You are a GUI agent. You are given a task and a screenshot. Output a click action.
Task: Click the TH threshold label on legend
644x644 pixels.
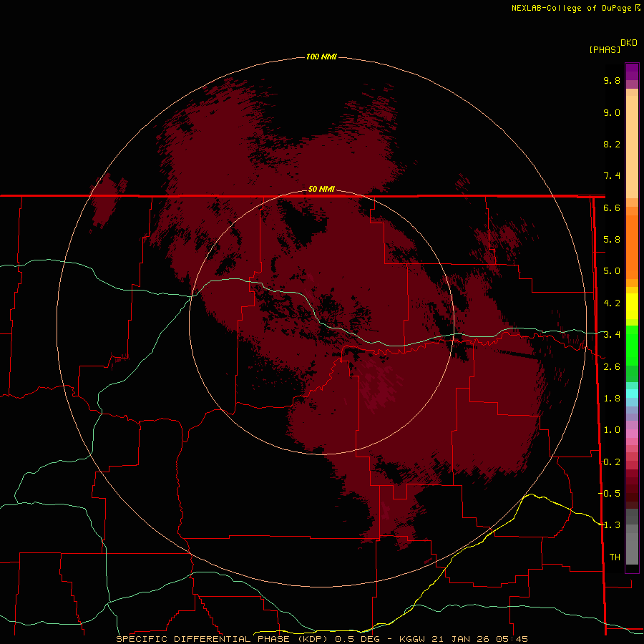pos(615,557)
